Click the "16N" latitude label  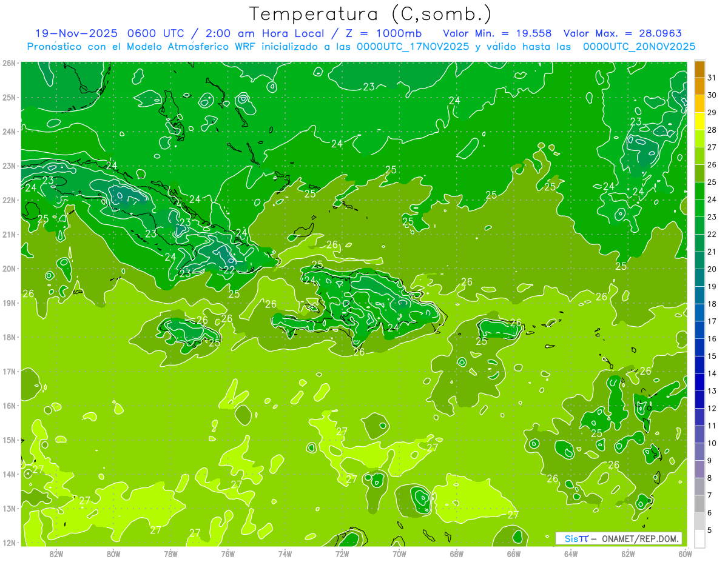click(x=9, y=406)
